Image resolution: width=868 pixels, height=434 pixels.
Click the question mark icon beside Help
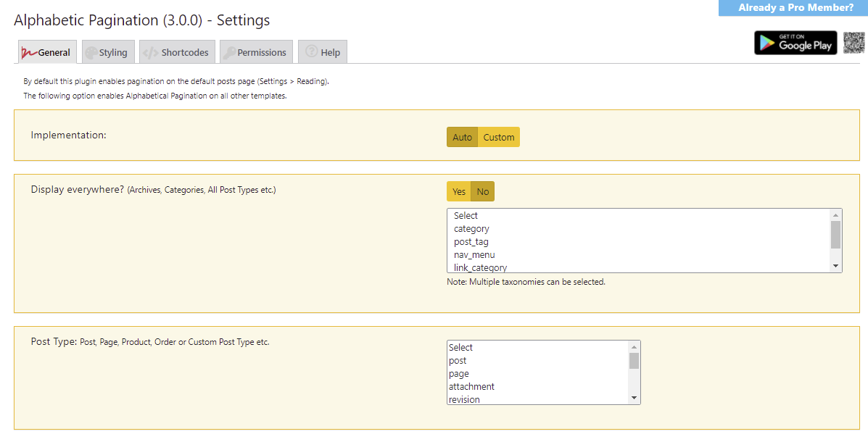(310, 51)
